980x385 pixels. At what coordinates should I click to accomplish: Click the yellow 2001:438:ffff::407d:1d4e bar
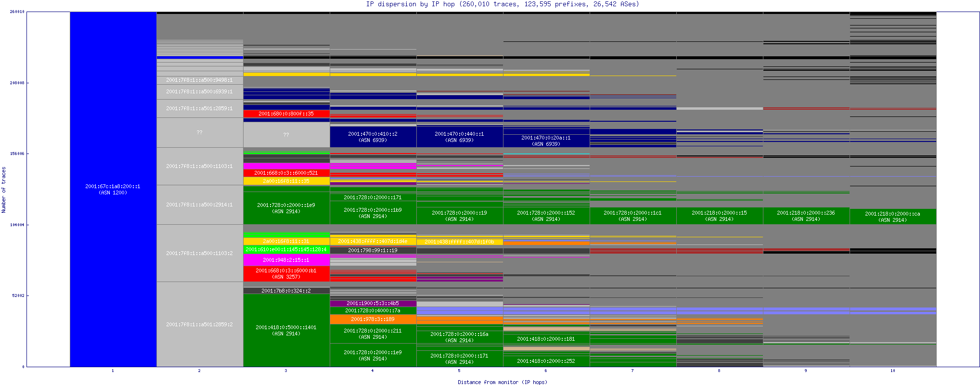coord(373,242)
